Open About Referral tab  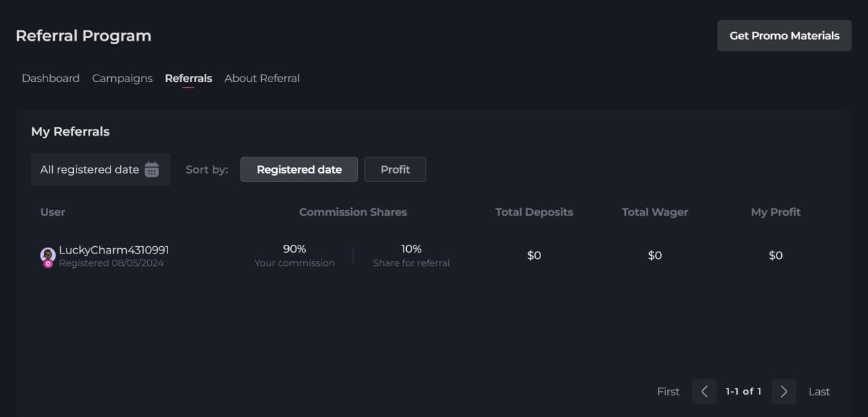click(262, 79)
